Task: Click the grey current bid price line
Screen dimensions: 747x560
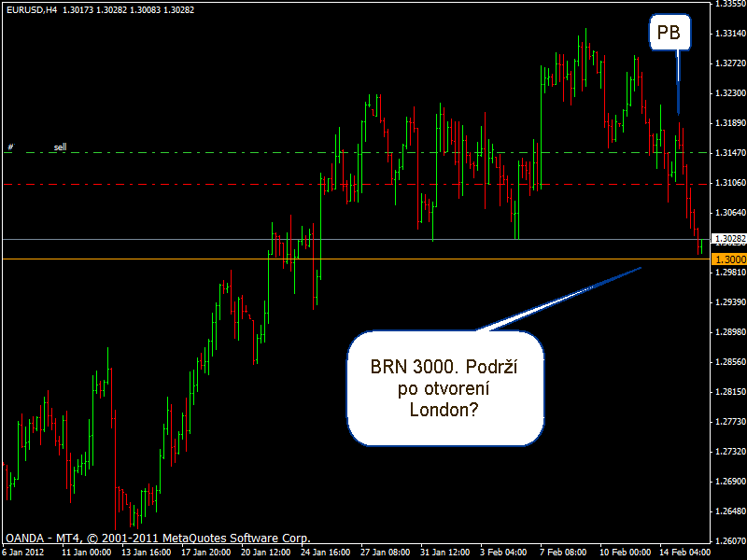Action: [357, 240]
